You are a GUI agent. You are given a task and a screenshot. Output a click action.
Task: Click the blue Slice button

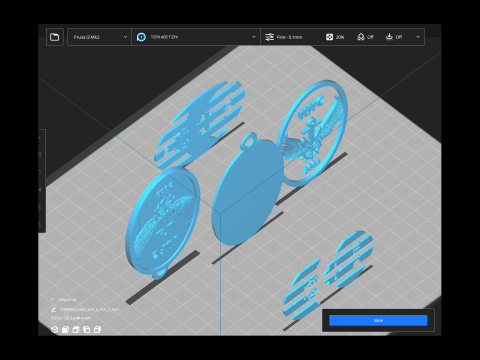point(378,320)
